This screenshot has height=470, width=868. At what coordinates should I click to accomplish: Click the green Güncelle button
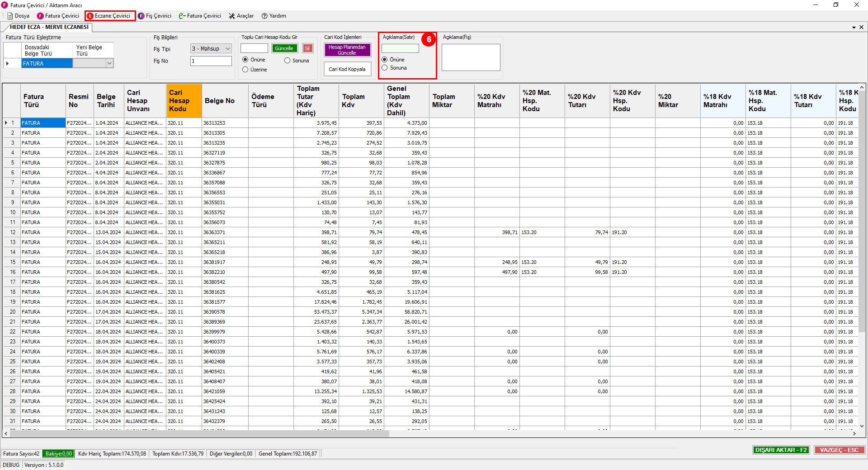284,48
